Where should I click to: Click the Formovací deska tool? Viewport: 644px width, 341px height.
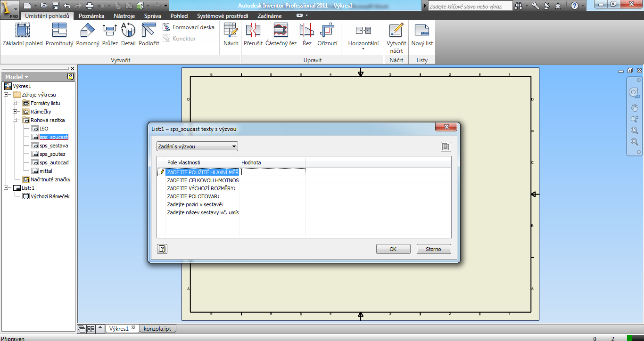[189, 27]
